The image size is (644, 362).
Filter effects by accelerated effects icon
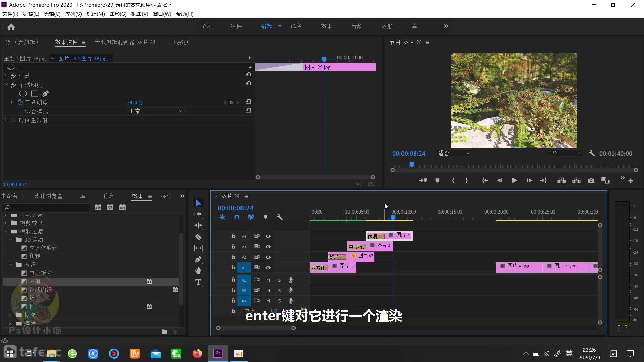pos(98,207)
